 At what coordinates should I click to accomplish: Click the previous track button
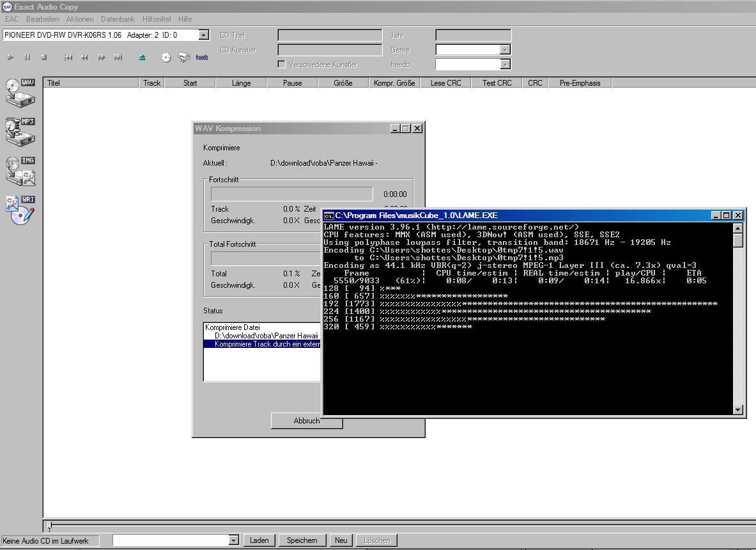68,58
